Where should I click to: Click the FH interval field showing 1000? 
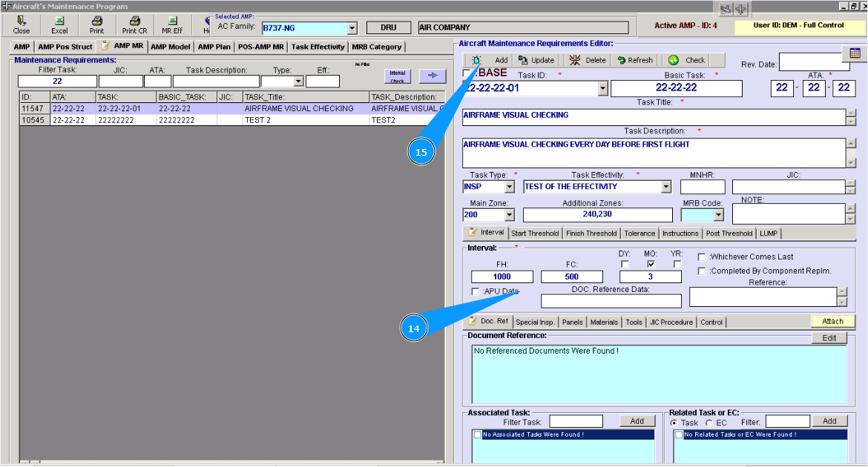click(502, 276)
